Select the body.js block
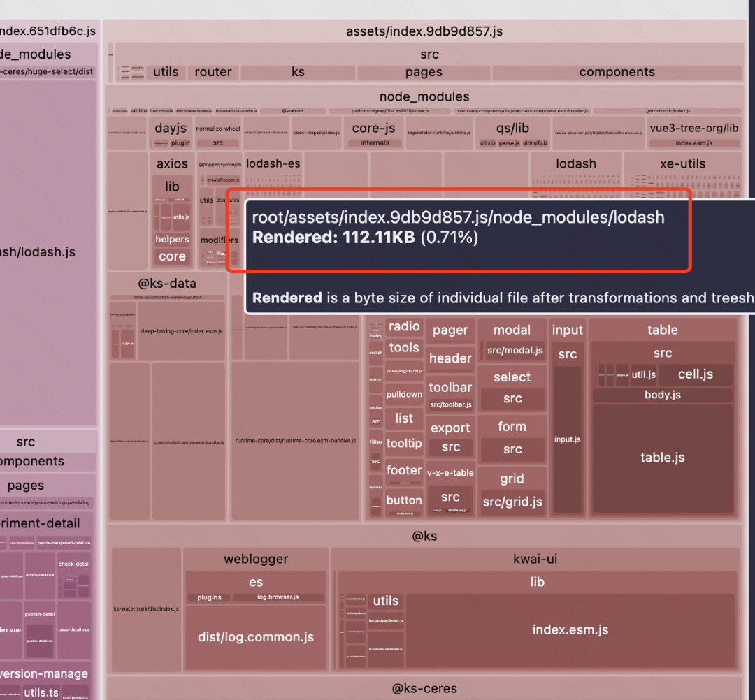 pos(663,395)
